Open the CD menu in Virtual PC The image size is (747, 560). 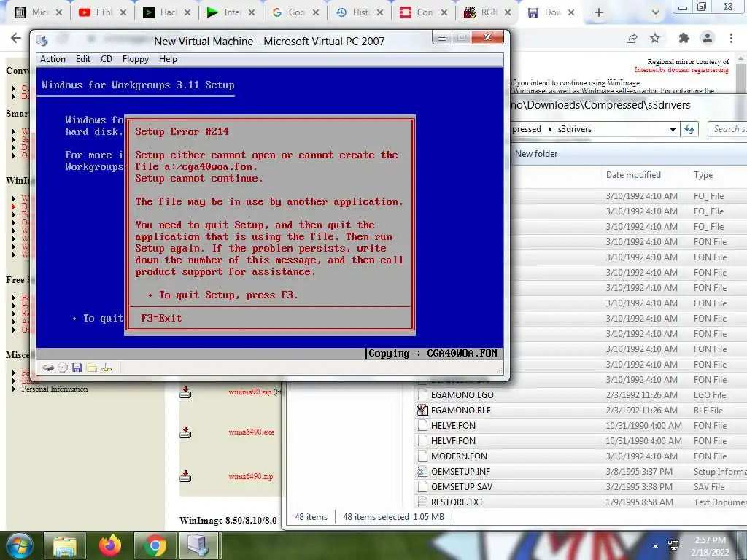(x=107, y=59)
